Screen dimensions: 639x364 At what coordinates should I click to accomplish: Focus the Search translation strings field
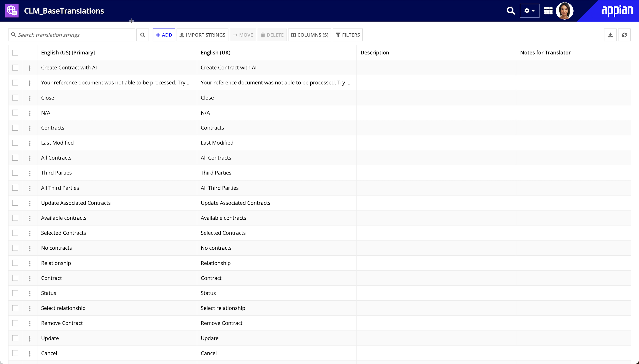pos(72,35)
